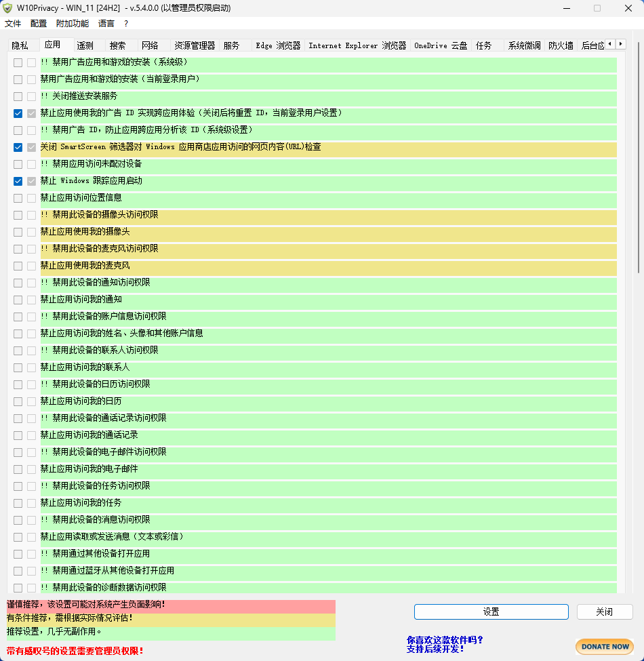Check first box for 禁止应用访问我的通知
This screenshot has height=661, width=644.
[x=18, y=300]
